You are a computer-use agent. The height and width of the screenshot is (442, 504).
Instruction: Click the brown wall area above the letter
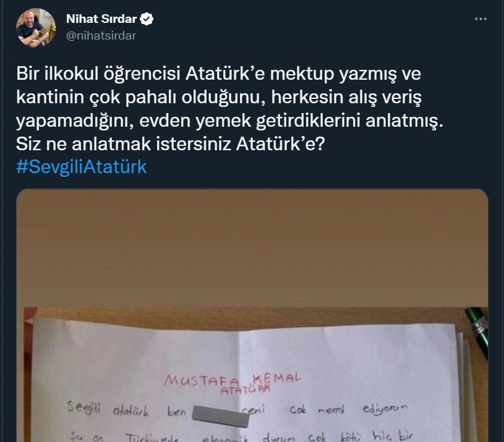(252, 247)
